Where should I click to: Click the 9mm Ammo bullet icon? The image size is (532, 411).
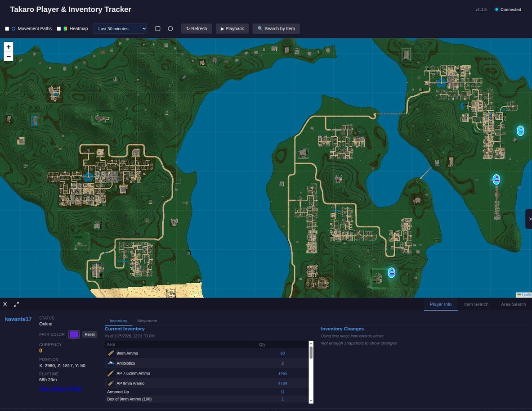pyautogui.click(x=111, y=353)
